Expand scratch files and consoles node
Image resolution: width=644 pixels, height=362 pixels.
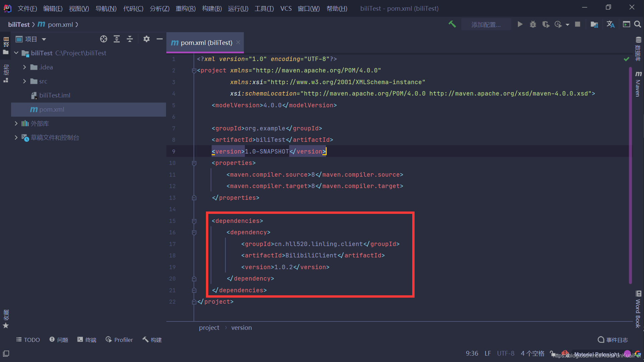tap(16, 137)
